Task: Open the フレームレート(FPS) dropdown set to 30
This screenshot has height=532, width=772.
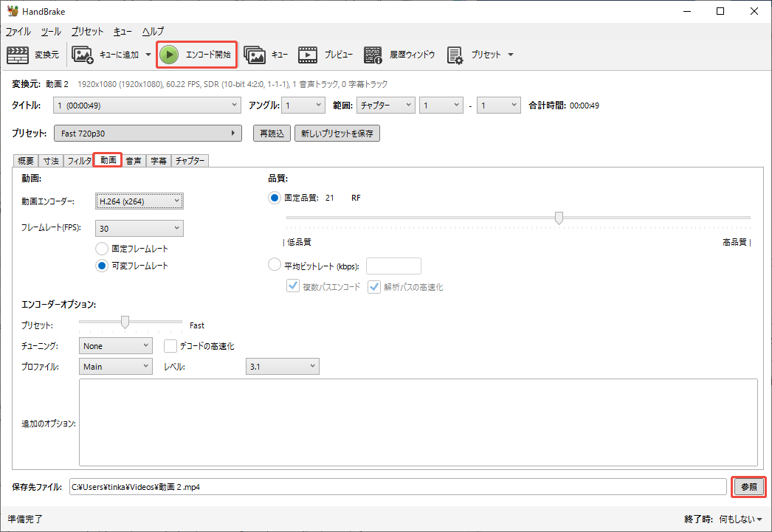Action: point(139,228)
